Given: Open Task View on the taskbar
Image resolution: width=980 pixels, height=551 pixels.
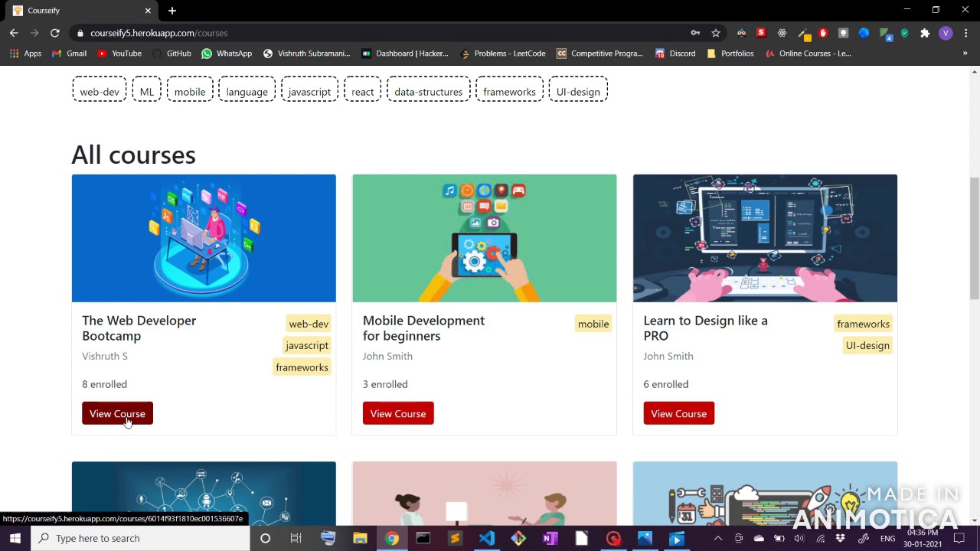Looking at the screenshot, I should point(296,538).
